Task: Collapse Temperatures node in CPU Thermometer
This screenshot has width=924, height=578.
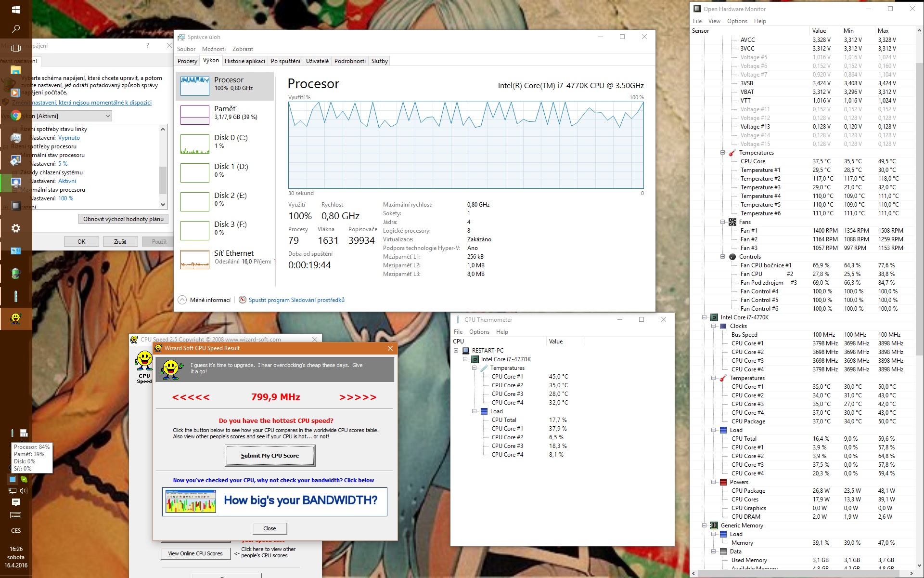Action: pyautogui.click(x=475, y=368)
